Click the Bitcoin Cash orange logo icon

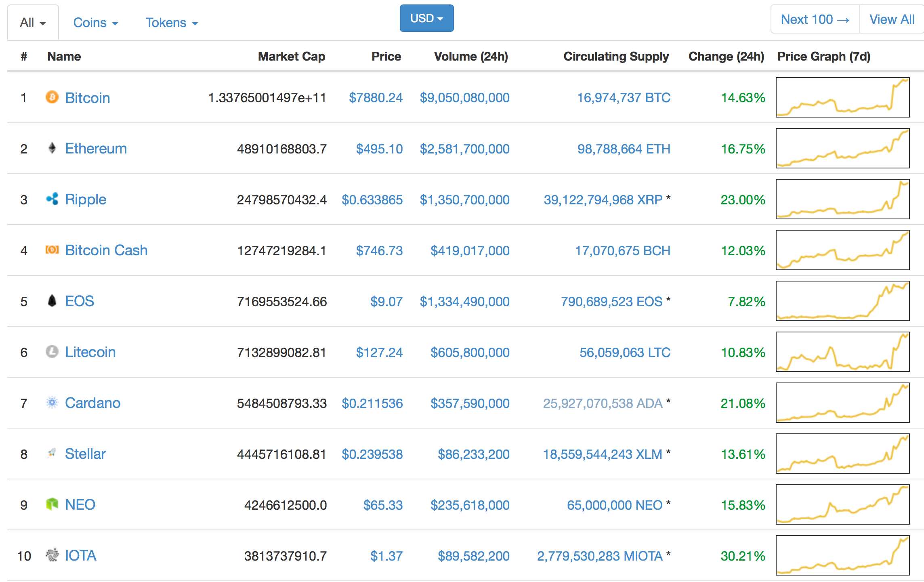click(52, 250)
